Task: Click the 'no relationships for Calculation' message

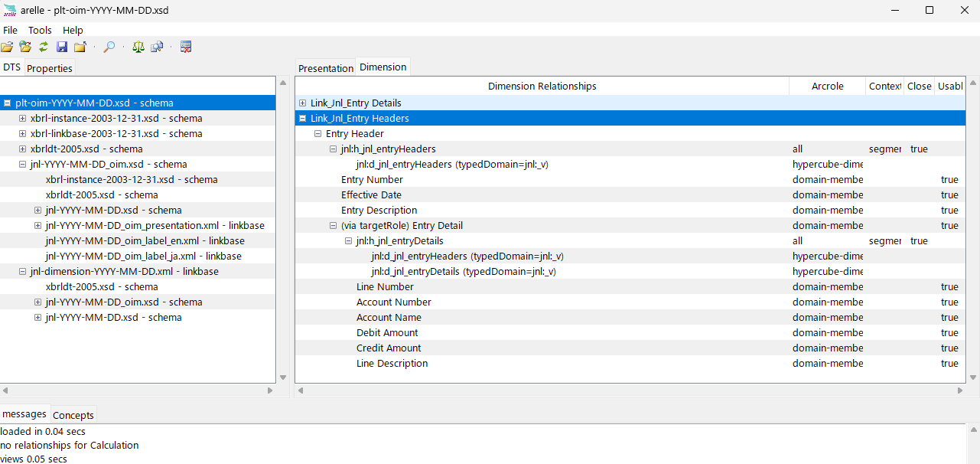Action: tap(70, 445)
